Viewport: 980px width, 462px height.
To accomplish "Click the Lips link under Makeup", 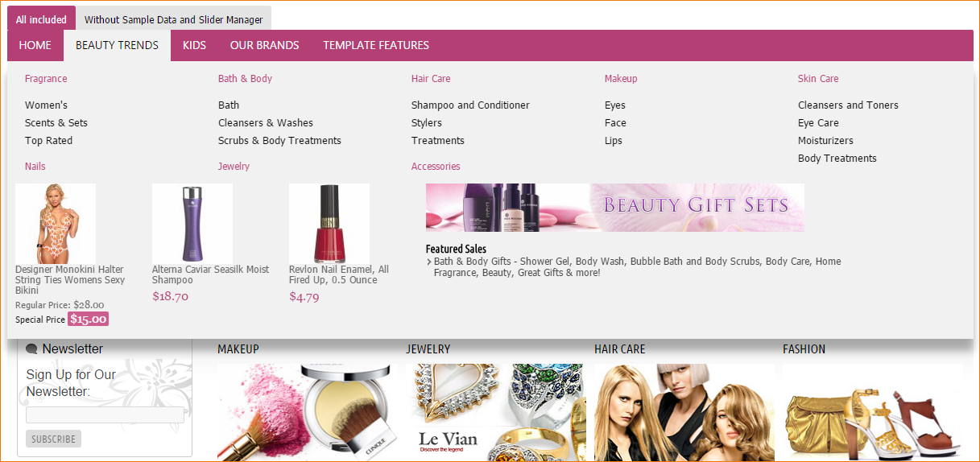I will pyautogui.click(x=614, y=141).
